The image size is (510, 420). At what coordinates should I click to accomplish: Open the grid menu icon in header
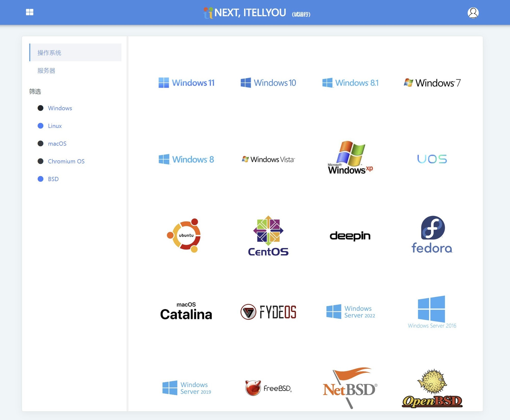[30, 12]
